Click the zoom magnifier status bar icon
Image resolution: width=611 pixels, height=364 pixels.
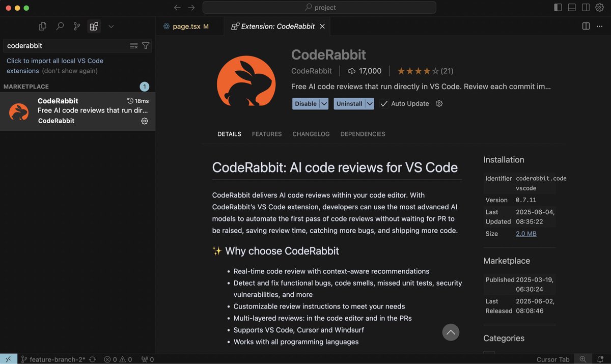coord(583,359)
